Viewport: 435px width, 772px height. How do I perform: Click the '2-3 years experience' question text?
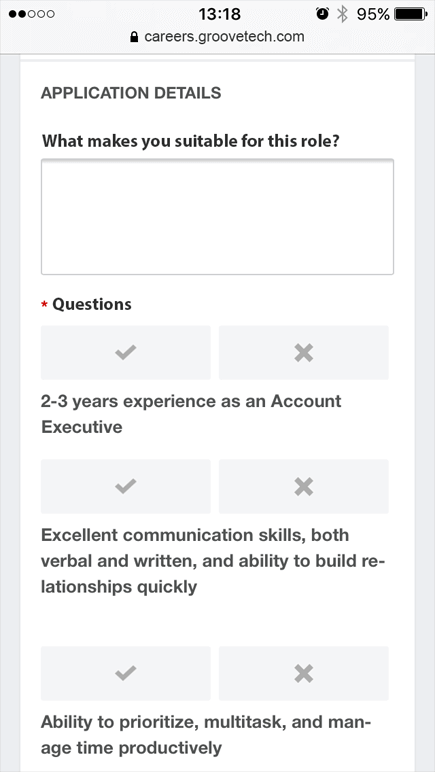pyautogui.click(x=191, y=414)
